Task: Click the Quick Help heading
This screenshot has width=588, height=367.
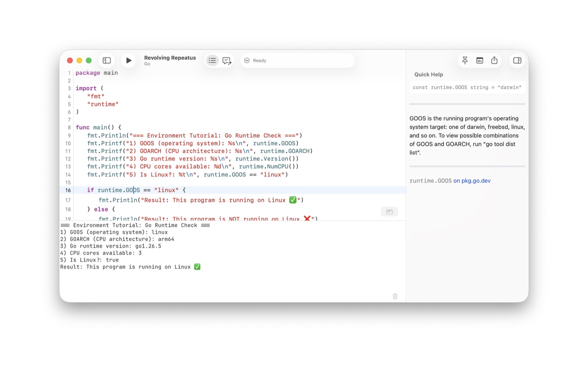Action: click(x=428, y=74)
